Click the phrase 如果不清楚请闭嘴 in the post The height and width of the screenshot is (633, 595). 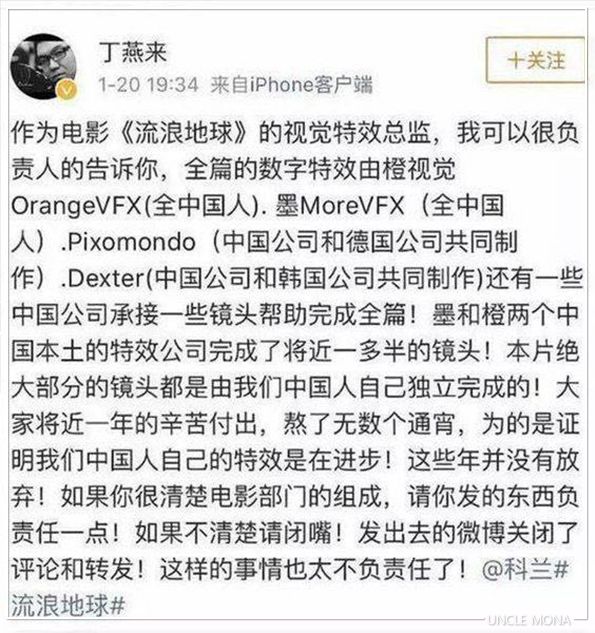233,533
